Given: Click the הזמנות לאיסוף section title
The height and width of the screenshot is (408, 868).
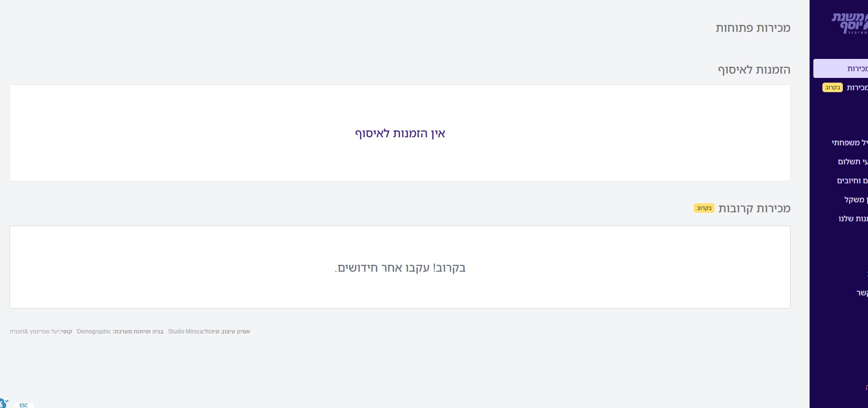Looking at the screenshot, I should coord(754,69).
